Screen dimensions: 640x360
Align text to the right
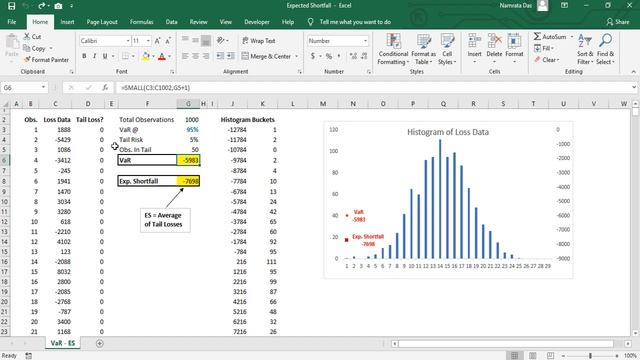(206, 56)
